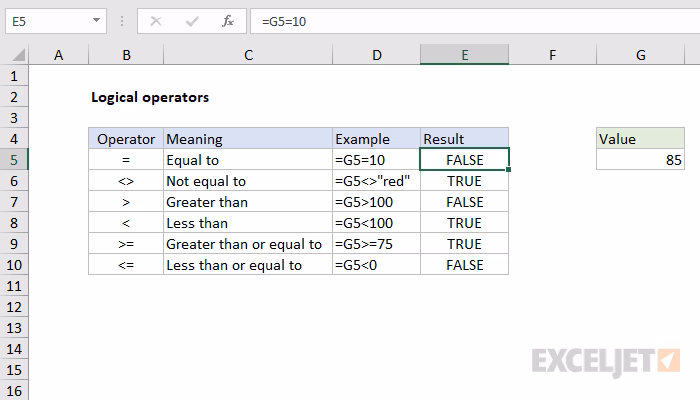Viewport: 700px width, 400px height.
Task: Select row 10 header
Action: [14, 265]
